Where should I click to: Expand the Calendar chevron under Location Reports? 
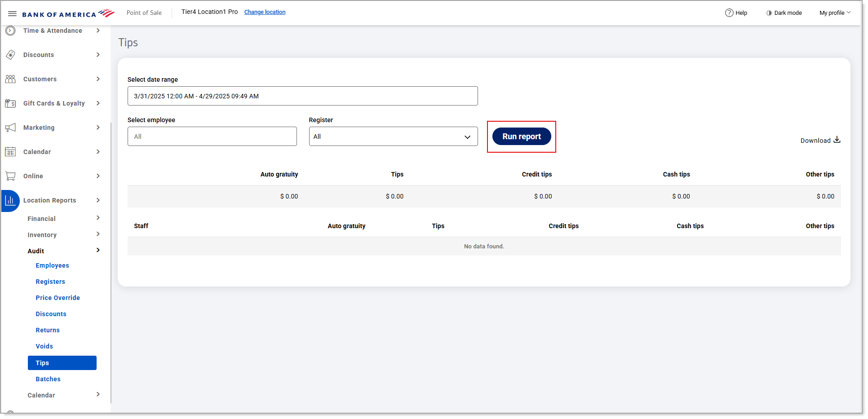pyautogui.click(x=98, y=394)
